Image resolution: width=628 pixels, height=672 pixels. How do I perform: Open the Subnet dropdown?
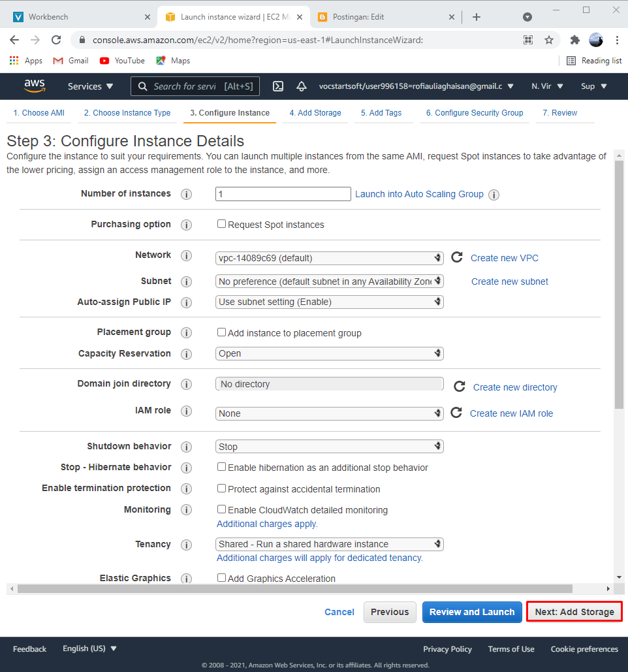coord(330,281)
